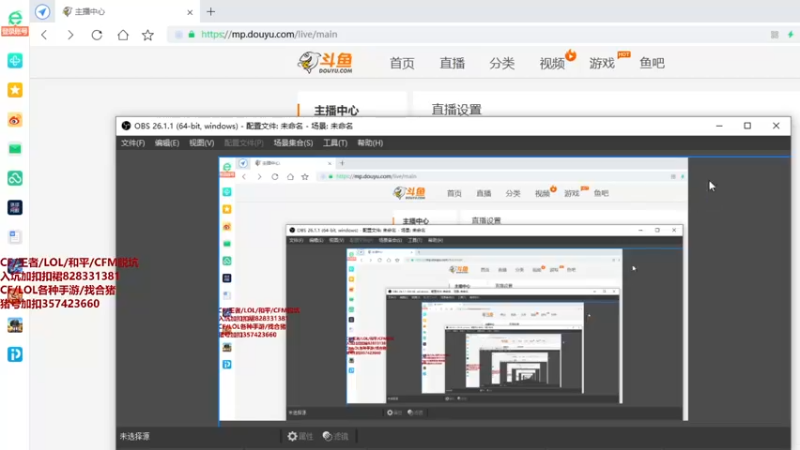The height and width of the screenshot is (450, 800).
Task: Open OBS 工具(T) menu
Action: tap(335, 143)
